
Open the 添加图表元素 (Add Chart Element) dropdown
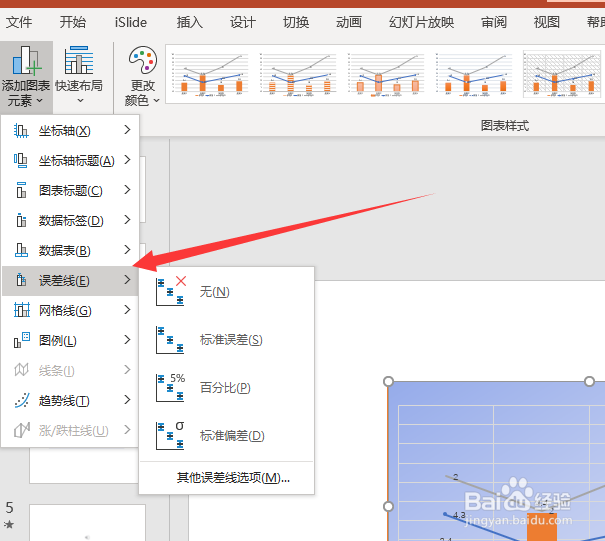tap(26, 76)
